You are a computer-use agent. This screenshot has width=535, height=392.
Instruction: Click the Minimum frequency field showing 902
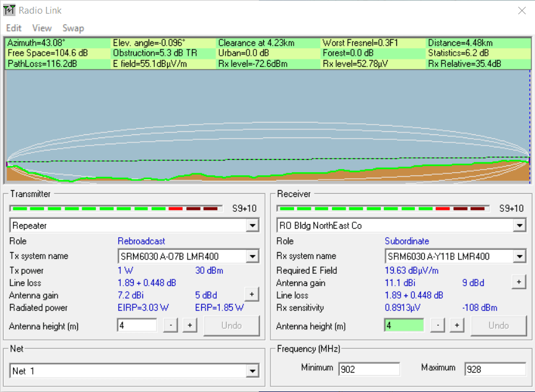(369, 368)
